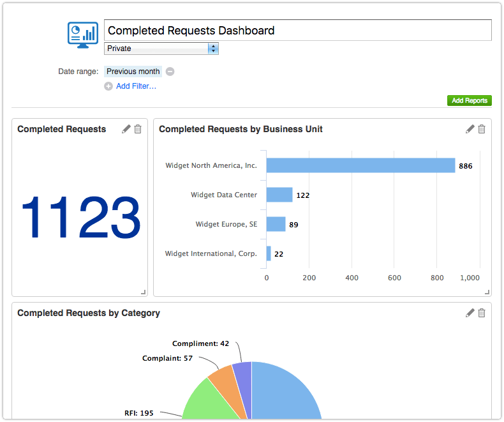Viewport: 504px width, 422px height.
Task: Select the Widget Data Center bar
Action: coord(279,195)
